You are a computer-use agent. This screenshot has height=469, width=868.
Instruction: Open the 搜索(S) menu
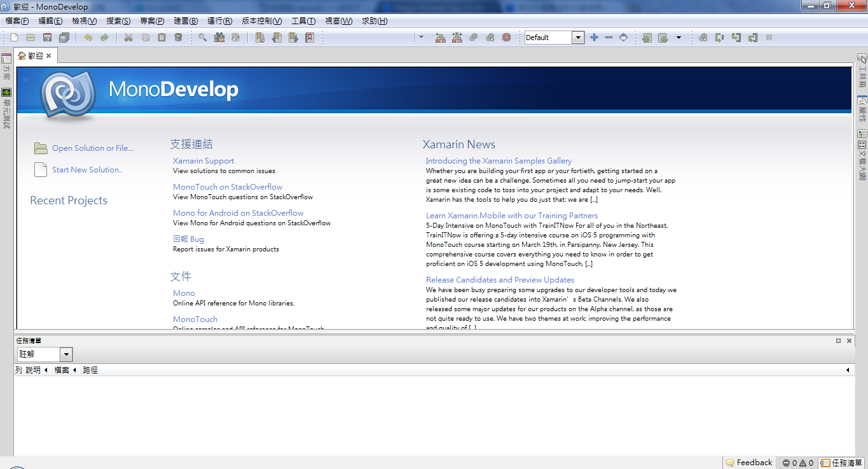(x=118, y=21)
